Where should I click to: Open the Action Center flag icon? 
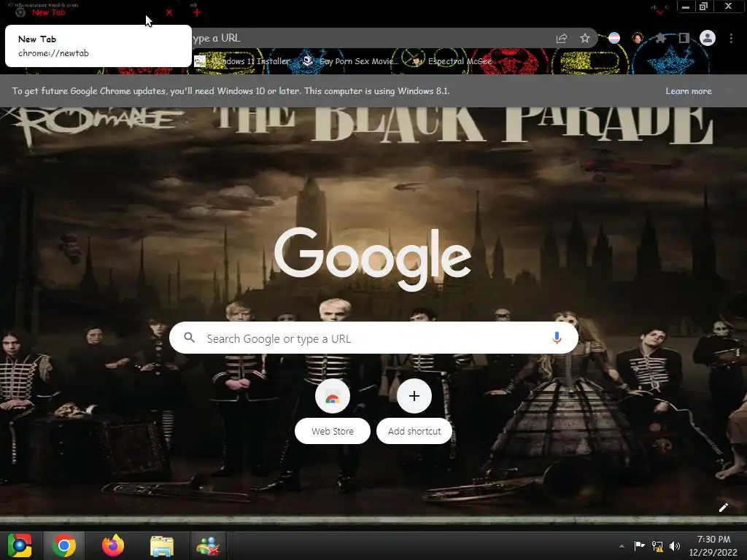coord(639,545)
